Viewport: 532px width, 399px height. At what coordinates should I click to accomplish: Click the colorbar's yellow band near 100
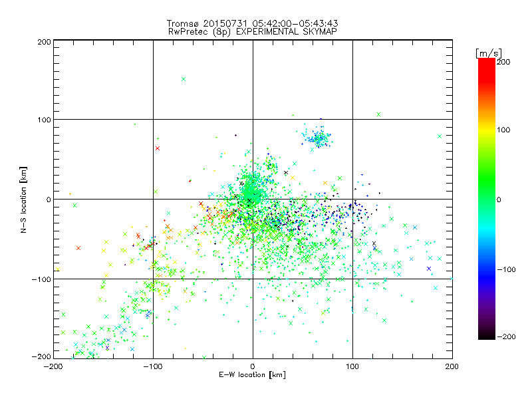(487, 130)
